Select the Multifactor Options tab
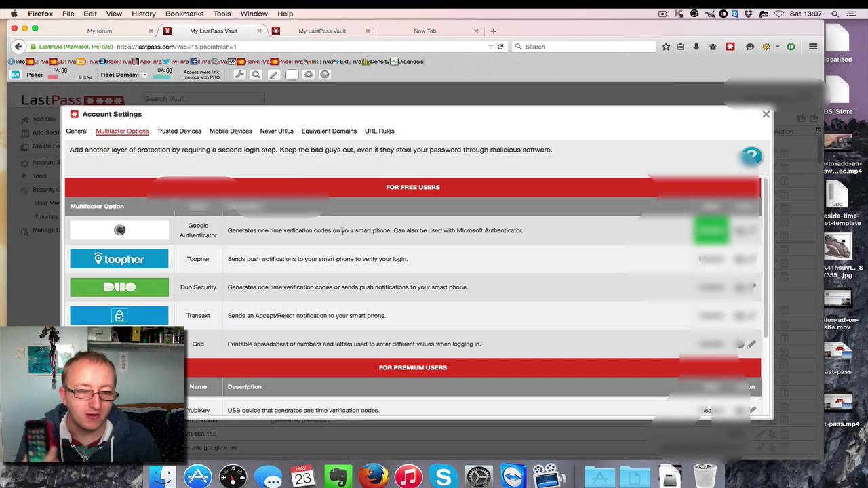This screenshot has height=488, width=868. (x=122, y=131)
